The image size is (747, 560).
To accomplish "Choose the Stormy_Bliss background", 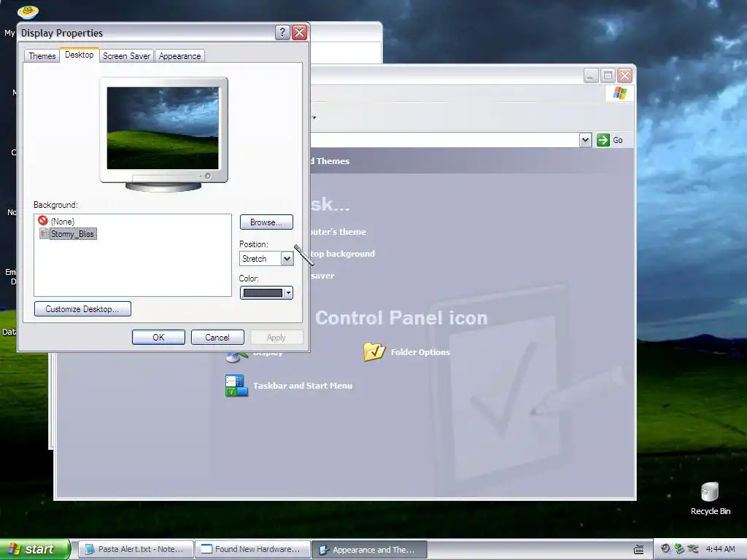I will pyautogui.click(x=72, y=234).
